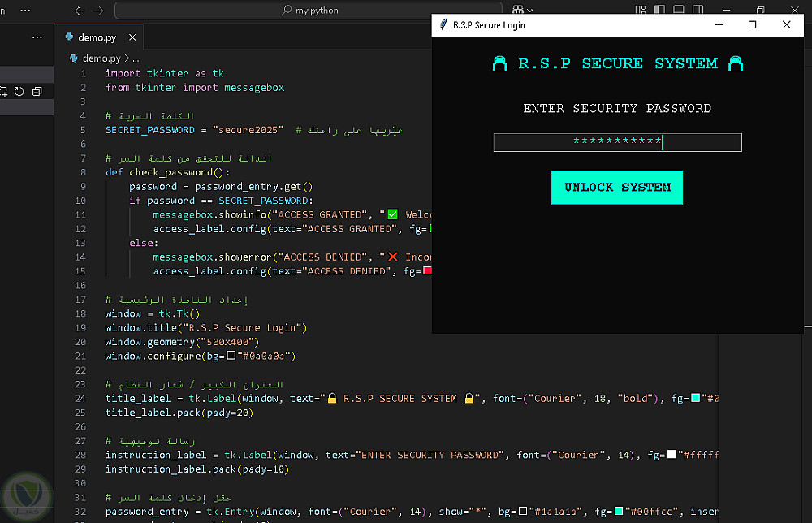The image size is (812, 523).
Task: Open color picker for #00ffcc swatch on line 32
Action: [618, 511]
